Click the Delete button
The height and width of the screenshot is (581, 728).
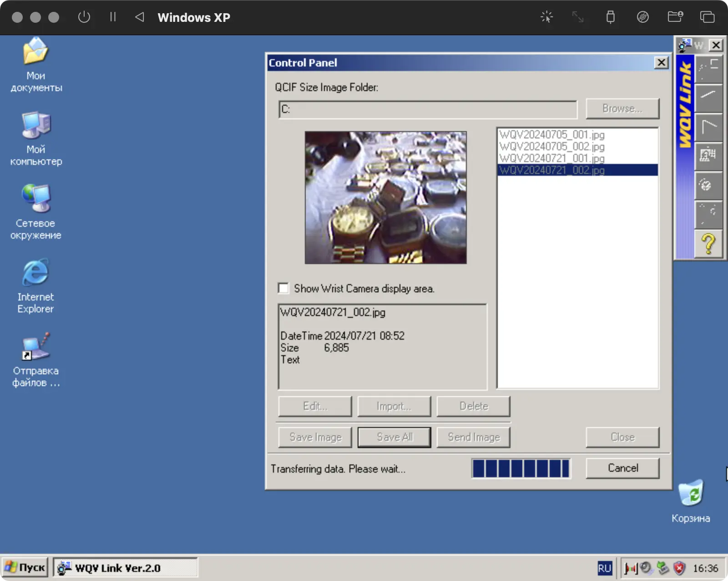coord(474,406)
